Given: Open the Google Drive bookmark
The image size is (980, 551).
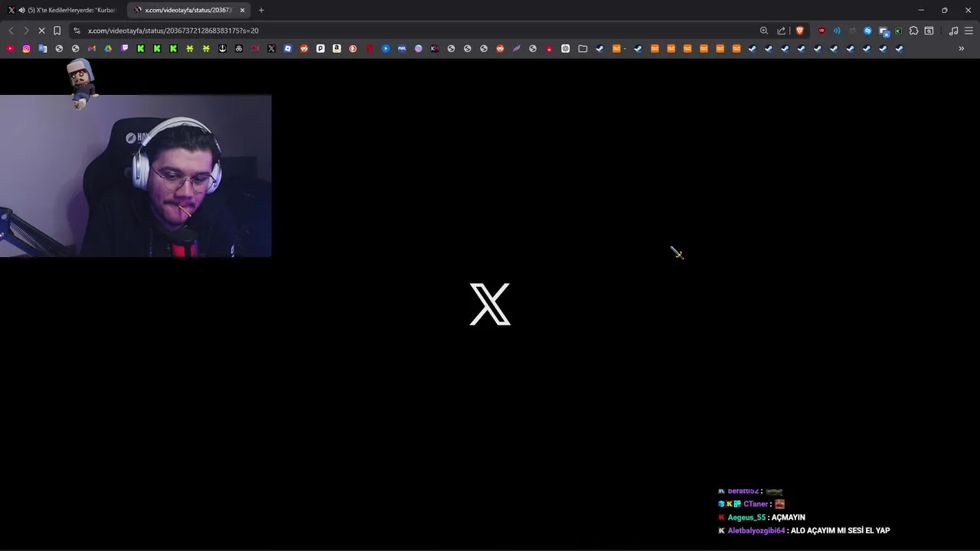Looking at the screenshot, I should click(x=108, y=48).
